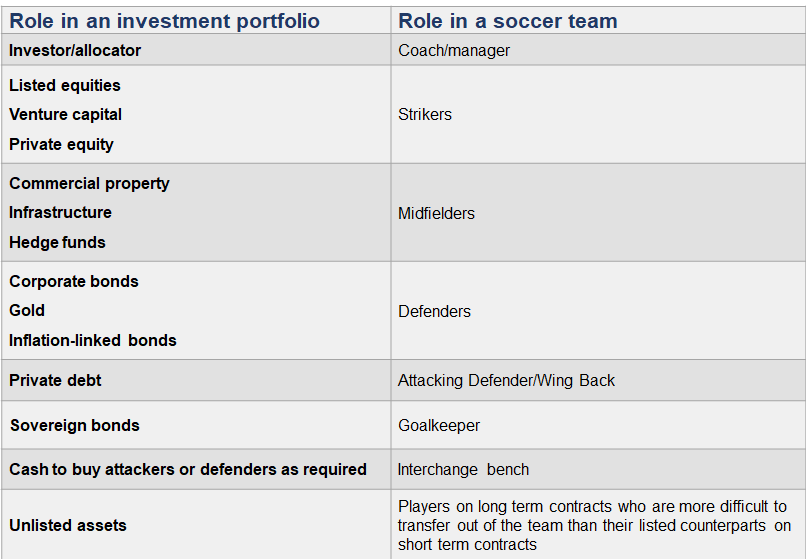Viewport: 806px width, 559px height.
Task: Click 'Corporate bonds' text
Action: tap(73, 281)
